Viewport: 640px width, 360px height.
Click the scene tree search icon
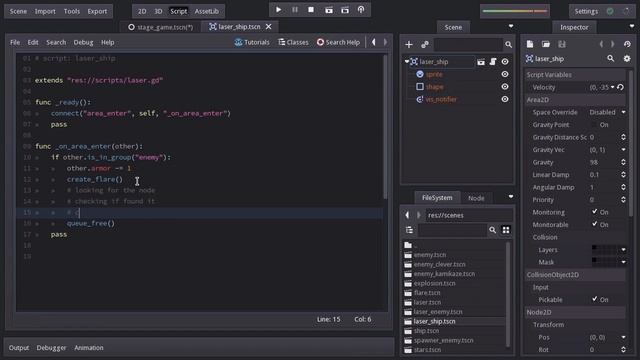coord(508,44)
